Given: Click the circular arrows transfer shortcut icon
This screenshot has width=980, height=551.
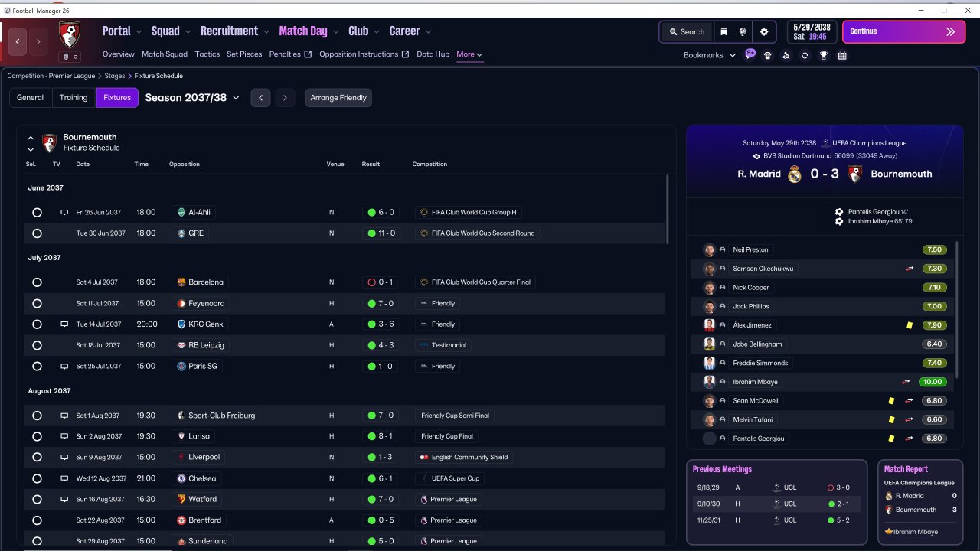Looking at the screenshot, I should pyautogui.click(x=805, y=55).
